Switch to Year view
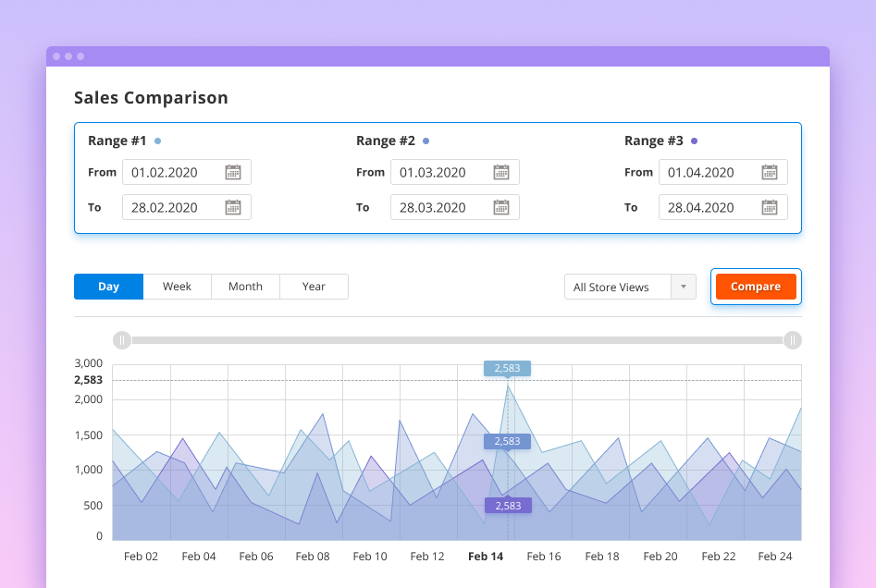The width and height of the screenshot is (876, 588). [314, 287]
